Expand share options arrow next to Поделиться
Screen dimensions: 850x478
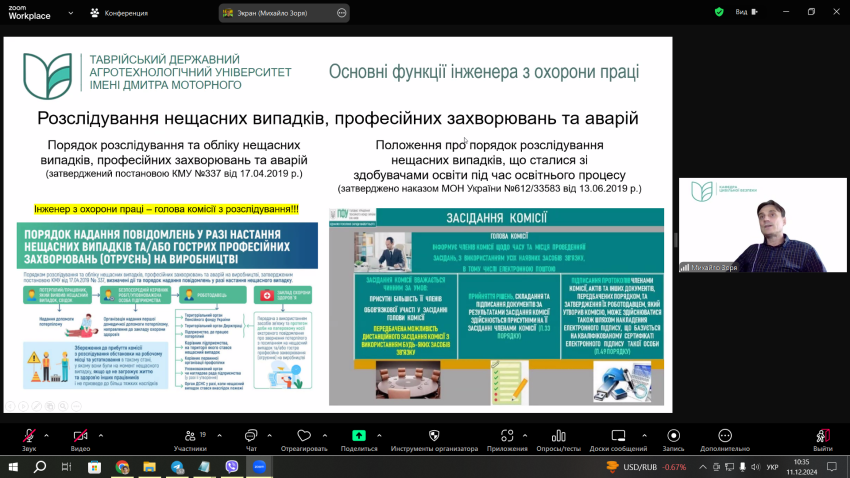[x=379, y=436]
